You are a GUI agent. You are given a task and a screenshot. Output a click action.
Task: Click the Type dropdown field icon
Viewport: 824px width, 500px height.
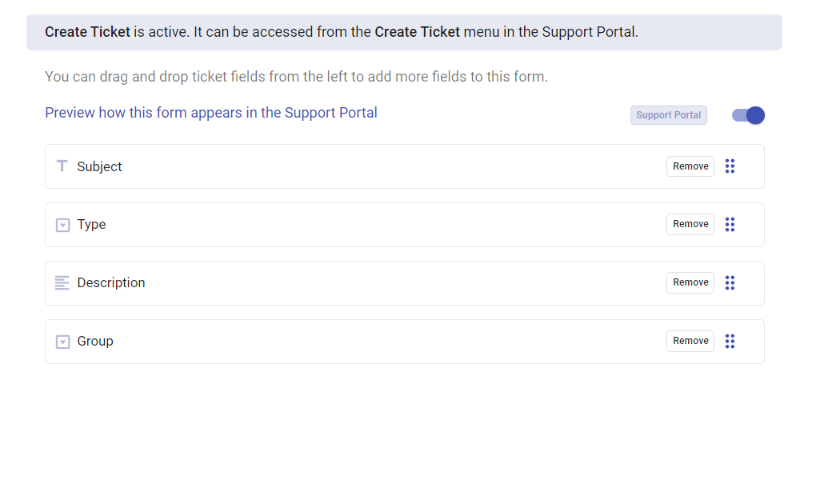pyautogui.click(x=63, y=225)
